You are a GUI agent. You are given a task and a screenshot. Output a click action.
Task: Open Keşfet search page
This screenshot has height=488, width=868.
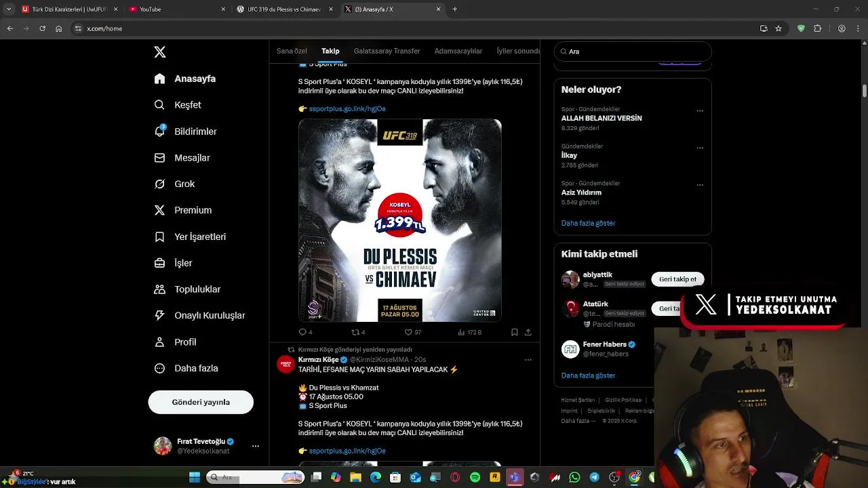178,105
